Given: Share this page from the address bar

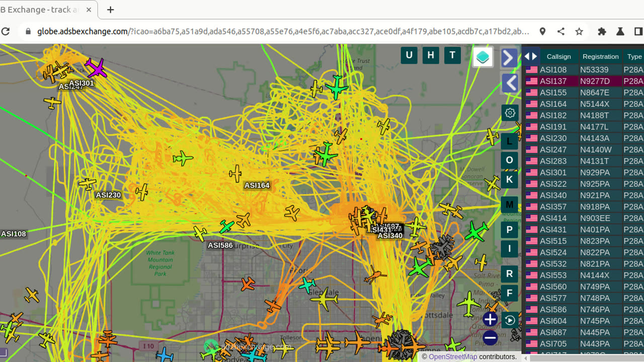Looking at the screenshot, I should point(561,31).
